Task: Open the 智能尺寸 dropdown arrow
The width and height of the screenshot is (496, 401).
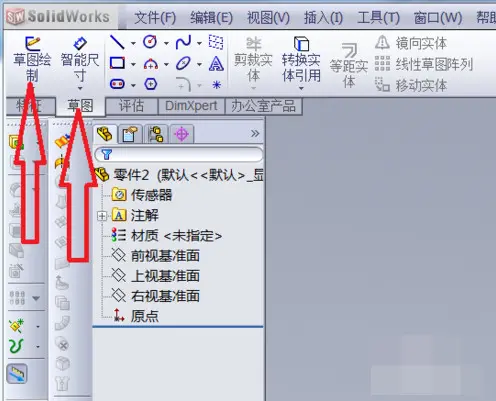Action: tap(80, 89)
